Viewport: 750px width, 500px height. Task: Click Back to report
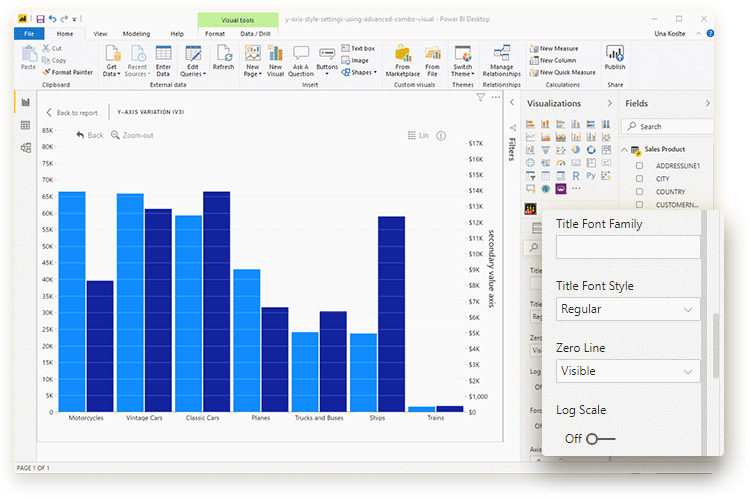click(72, 113)
